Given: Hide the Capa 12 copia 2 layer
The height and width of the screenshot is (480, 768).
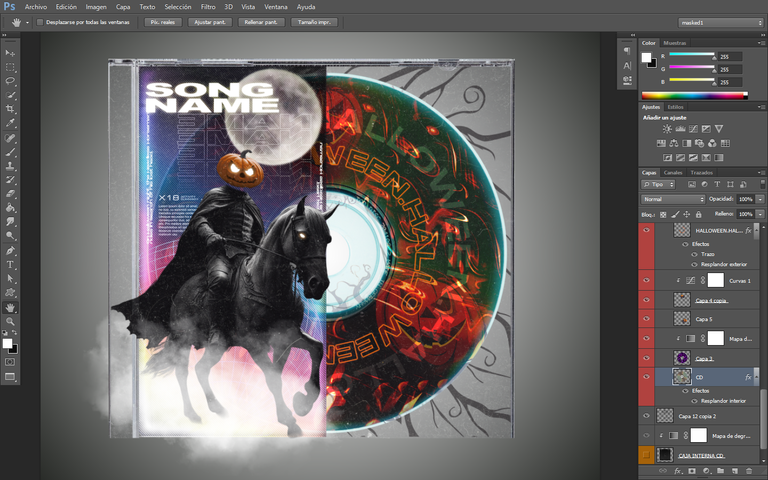Looking at the screenshot, I should (647, 416).
